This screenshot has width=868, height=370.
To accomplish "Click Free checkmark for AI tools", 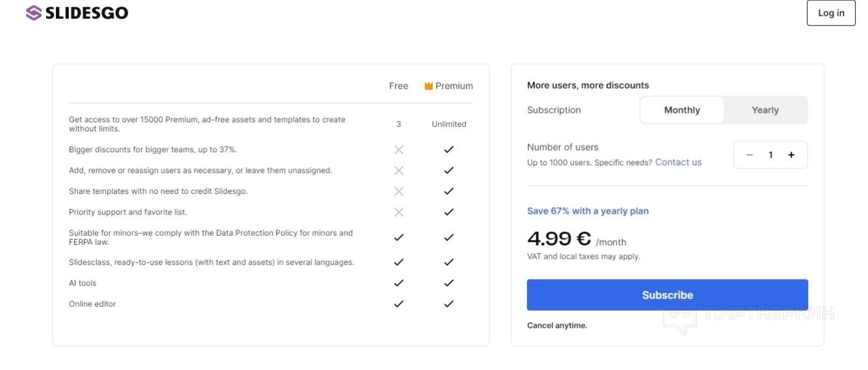I will point(399,283).
